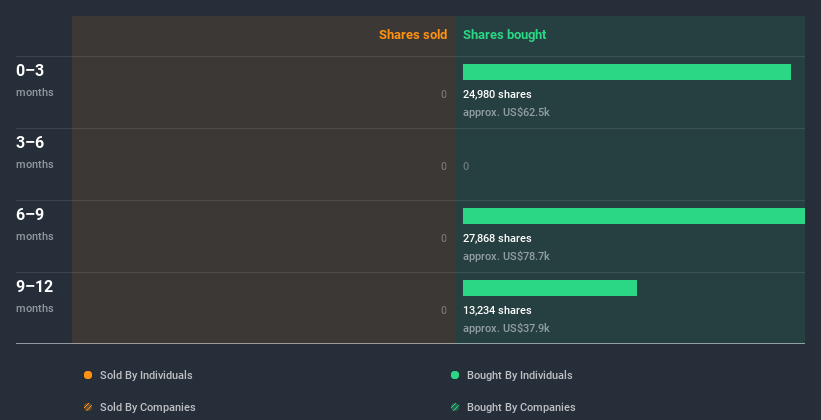Click the zero bought value in 3–6 months row
Image resolution: width=821 pixels, height=420 pixels.
466,166
